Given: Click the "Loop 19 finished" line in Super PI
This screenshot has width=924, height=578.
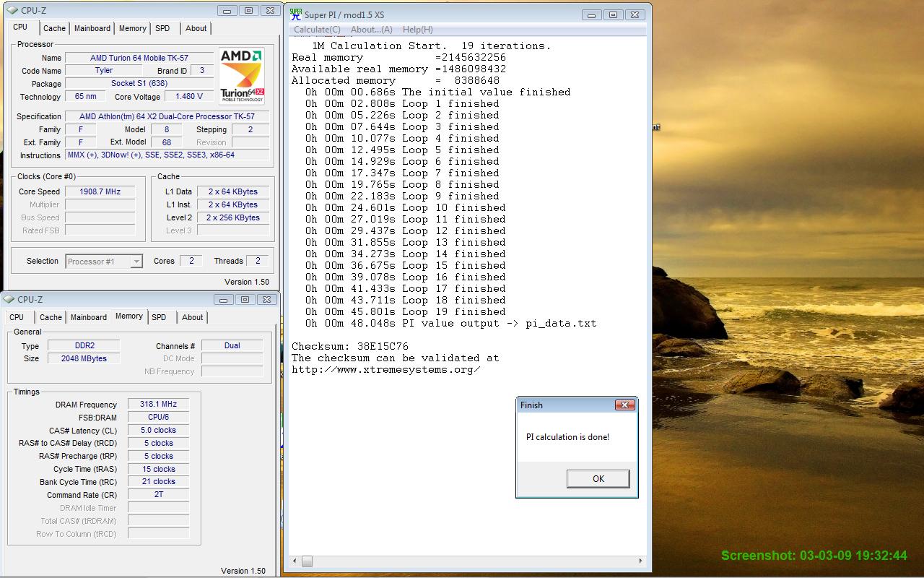Looking at the screenshot, I should point(405,311).
